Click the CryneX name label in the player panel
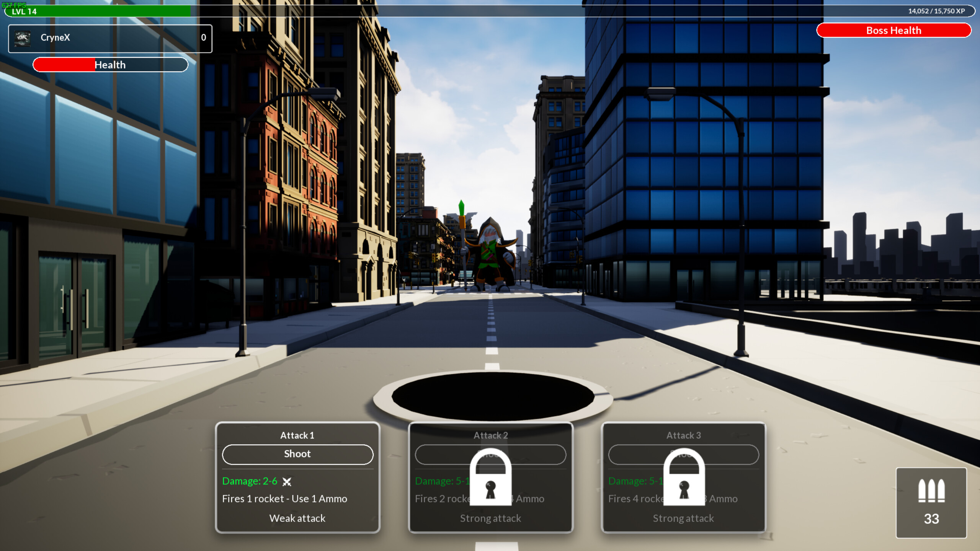 click(x=56, y=38)
